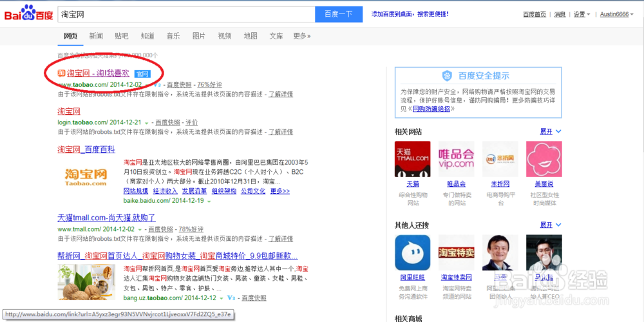The image size is (644, 322).
Task: Open the 公司文化 sublink
Action: tap(253, 191)
